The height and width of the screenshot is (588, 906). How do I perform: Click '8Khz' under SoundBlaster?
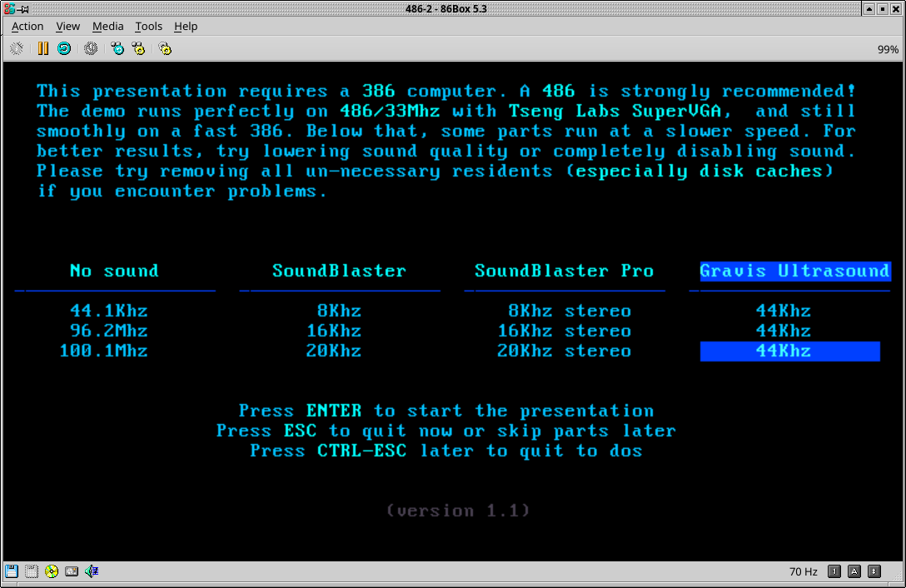tap(339, 311)
